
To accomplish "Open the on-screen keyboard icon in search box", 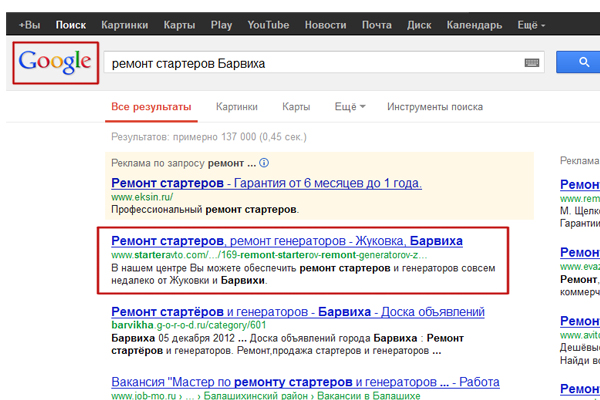I will pyautogui.click(x=532, y=63).
